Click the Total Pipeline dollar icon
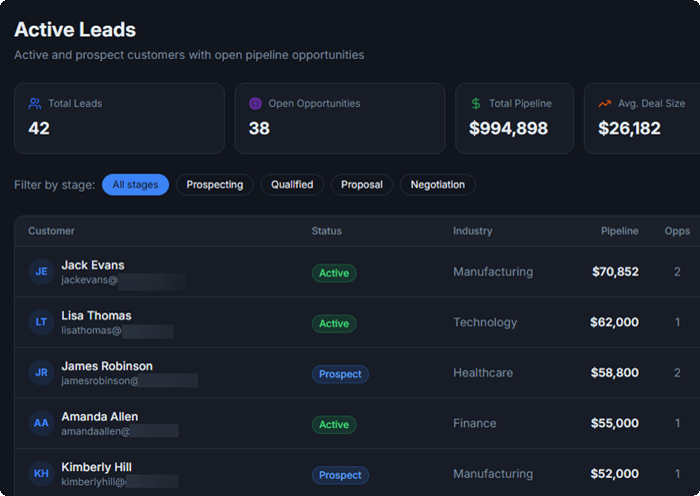Screen dimensions: 700x496 point(476,104)
